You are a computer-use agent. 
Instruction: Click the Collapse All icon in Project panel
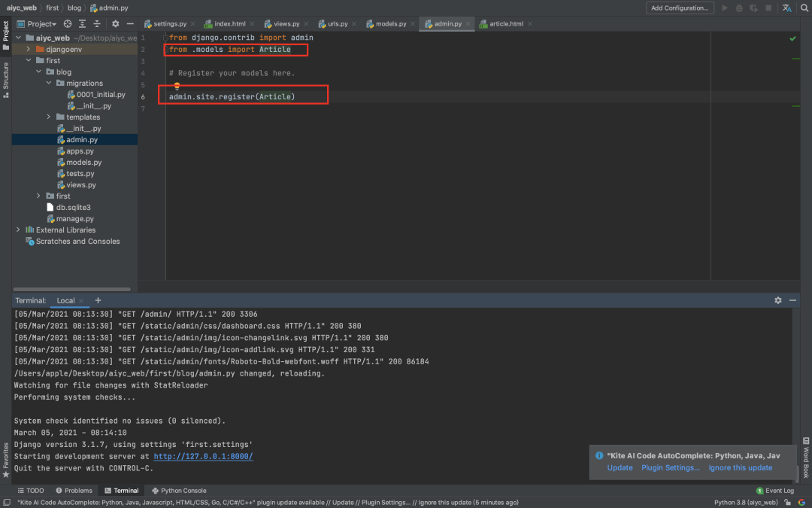point(95,24)
